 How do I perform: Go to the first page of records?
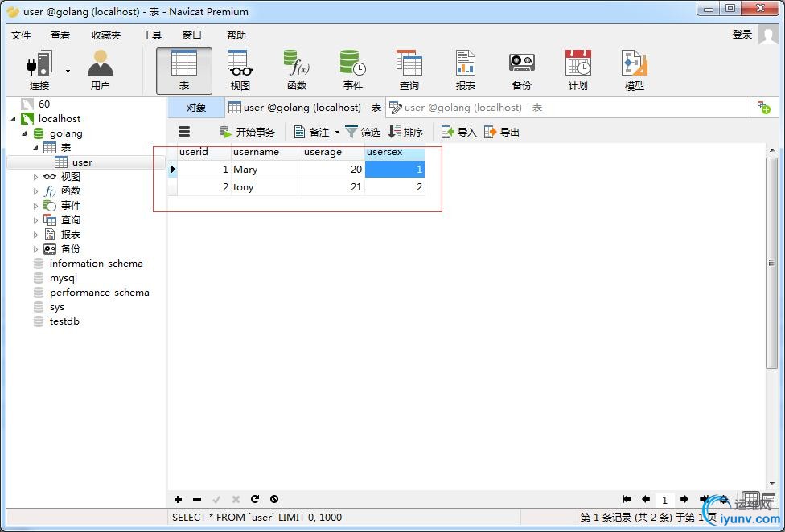click(627, 499)
